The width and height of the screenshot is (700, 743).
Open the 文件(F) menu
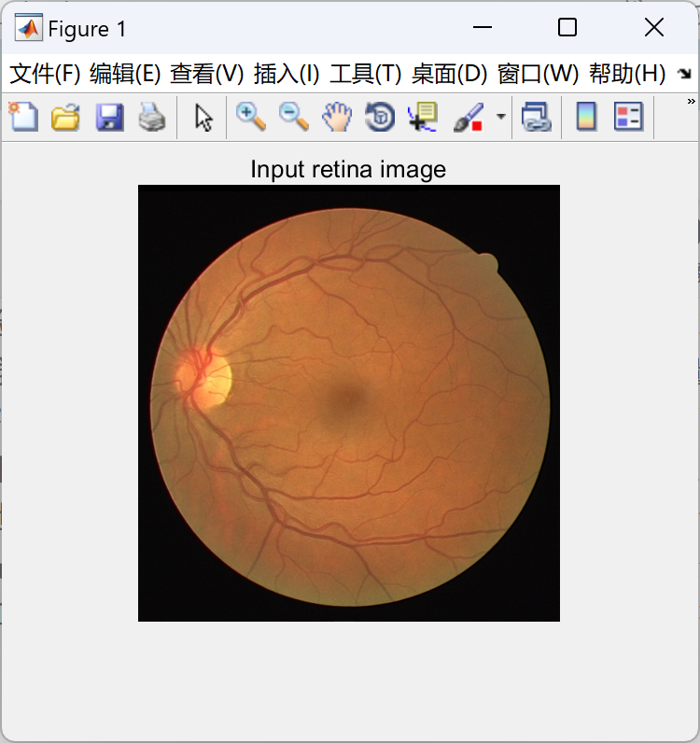coord(45,74)
